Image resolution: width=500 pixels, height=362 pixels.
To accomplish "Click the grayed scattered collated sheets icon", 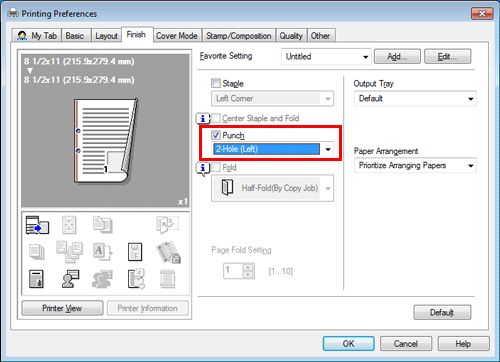I will tap(69, 252).
